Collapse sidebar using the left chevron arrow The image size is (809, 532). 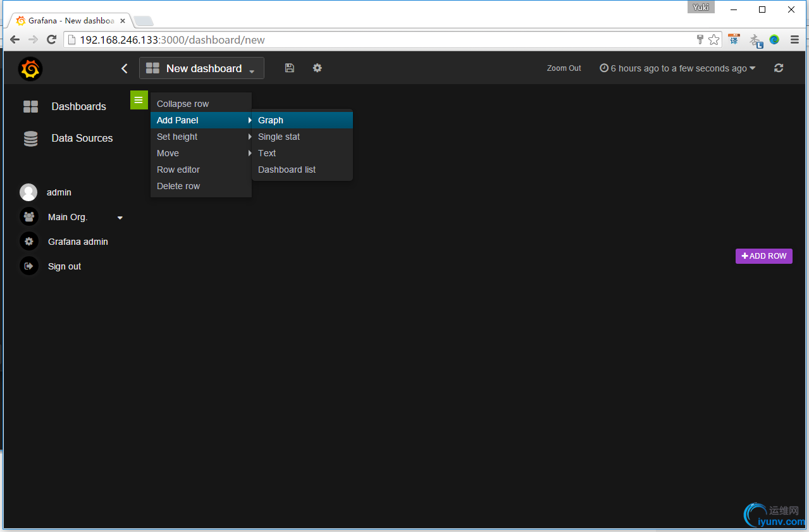point(125,68)
